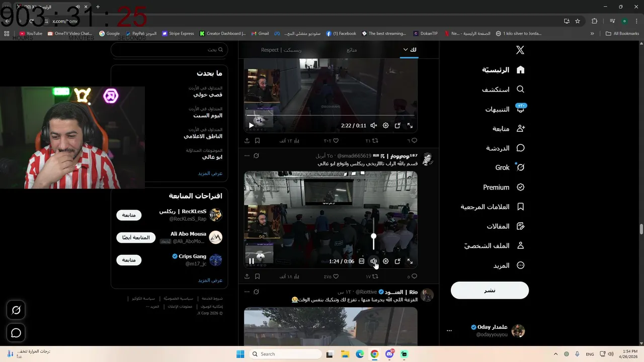The height and width of the screenshot is (362, 644).
Task: Open Windows Start menu
Action: (240, 354)
